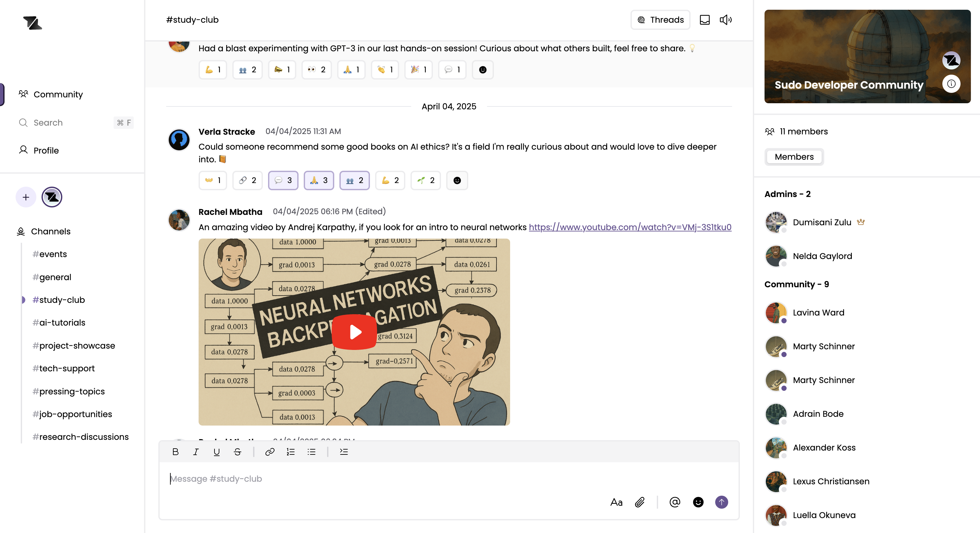This screenshot has height=533, width=980.
Task: Open the emoji picker in the message composer
Action: pos(698,502)
